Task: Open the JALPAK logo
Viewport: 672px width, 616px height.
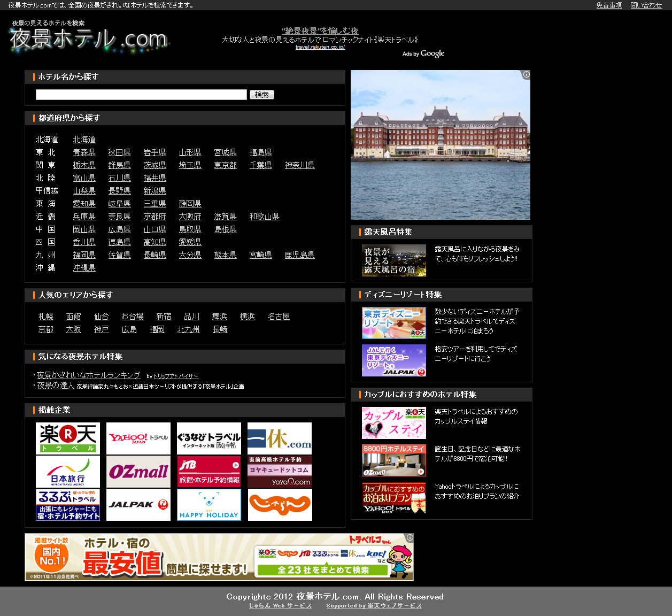Action: point(138,505)
